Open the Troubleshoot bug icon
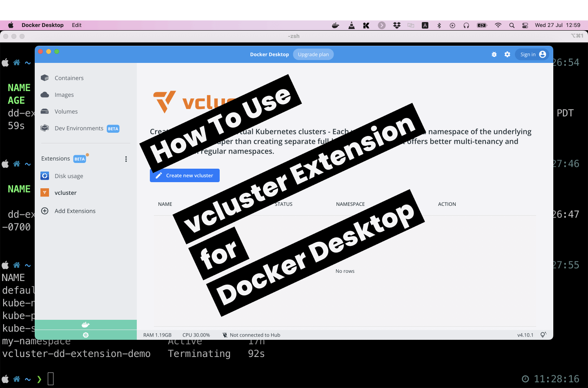The height and width of the screenshot is (388, 588). click(x=494, y=54)
